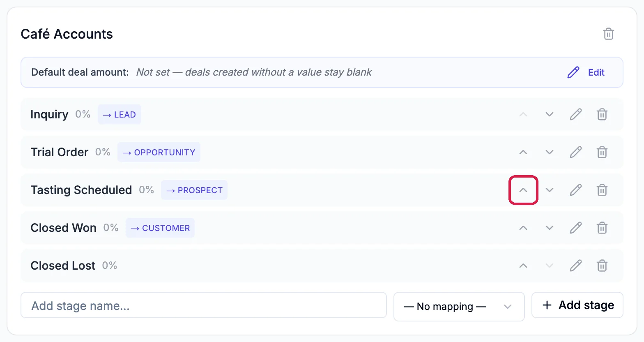Trash the Closed Won stage

tap(602, 228)
